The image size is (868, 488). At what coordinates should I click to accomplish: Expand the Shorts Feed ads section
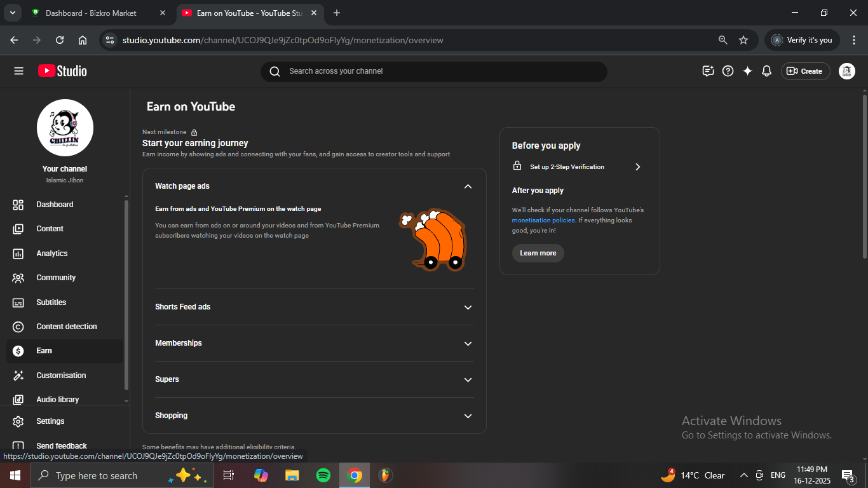468,307
